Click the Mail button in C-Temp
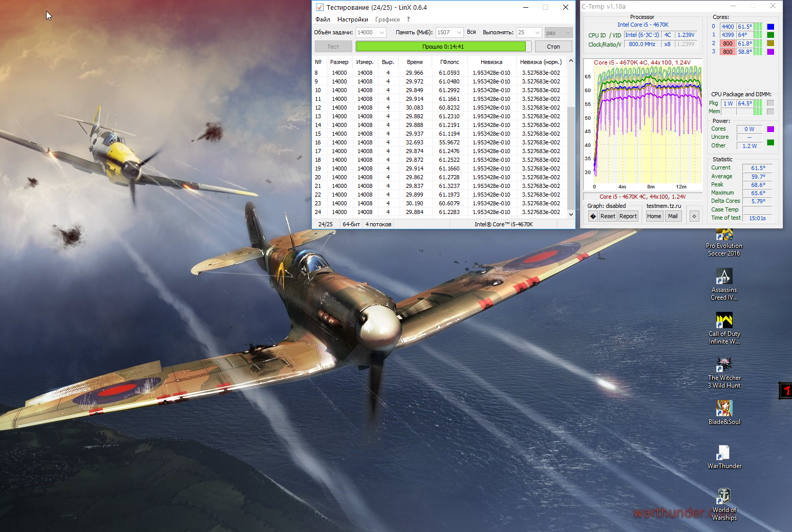Viewport: 792px width, 532px height. pyautogui.click(x=673, y=216)
